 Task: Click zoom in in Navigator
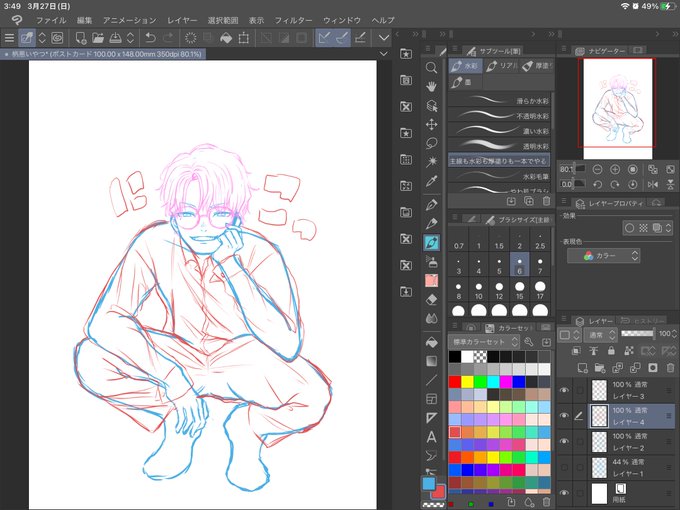coord(615,169)
